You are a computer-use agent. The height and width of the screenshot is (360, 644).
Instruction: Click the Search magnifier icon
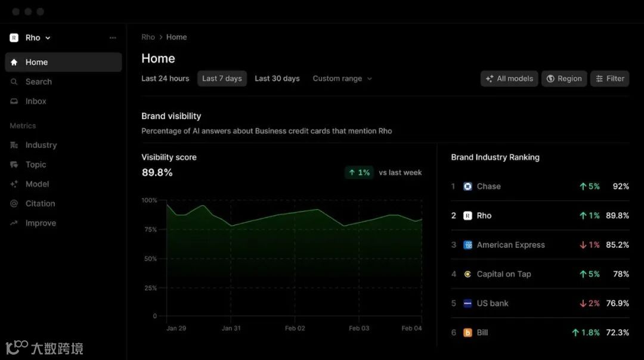click(14, 82)
